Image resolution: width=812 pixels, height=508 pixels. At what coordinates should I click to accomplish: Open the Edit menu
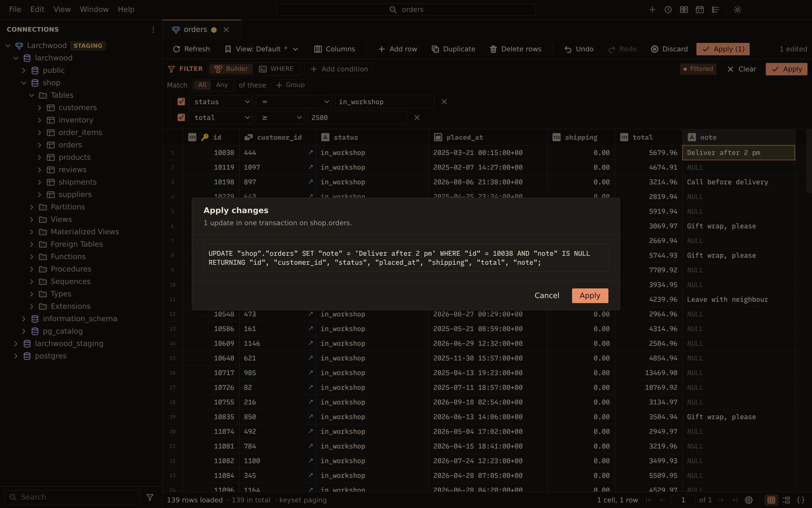pos(37,9)
